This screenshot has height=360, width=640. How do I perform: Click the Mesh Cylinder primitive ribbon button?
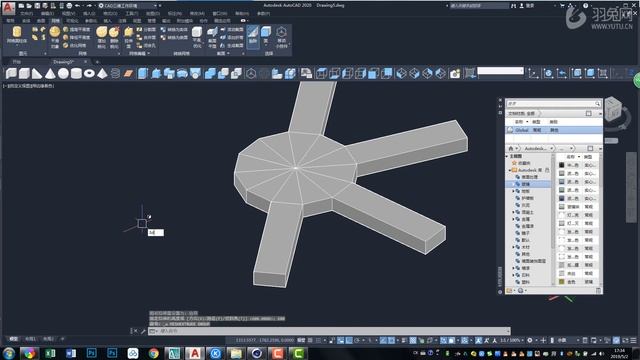click(17, 35)
